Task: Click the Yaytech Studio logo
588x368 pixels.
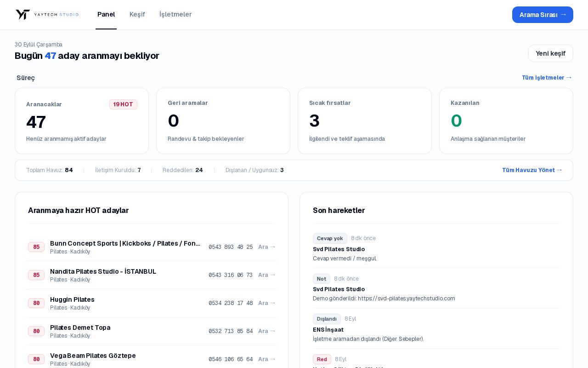Action: [47, 15]
